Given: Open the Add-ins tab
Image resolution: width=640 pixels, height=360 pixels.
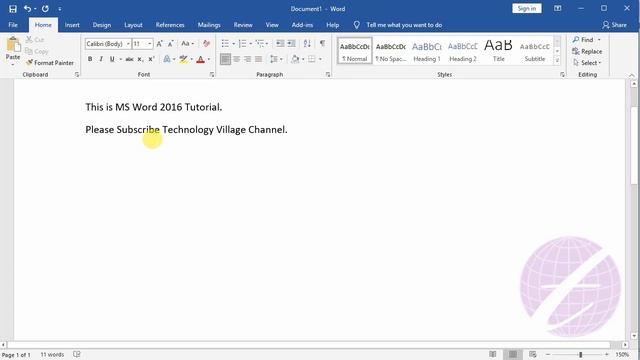Looking at the screenshot, I should [302, 25].
